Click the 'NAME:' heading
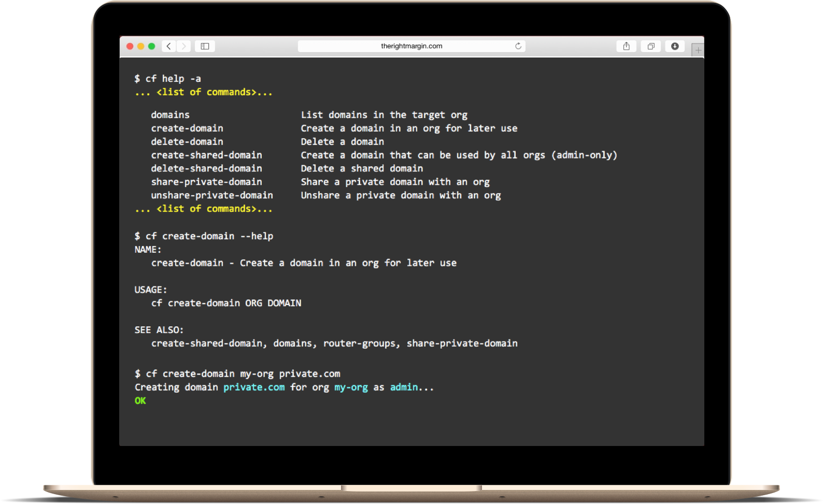823x504 pixels. click(148, 250)
